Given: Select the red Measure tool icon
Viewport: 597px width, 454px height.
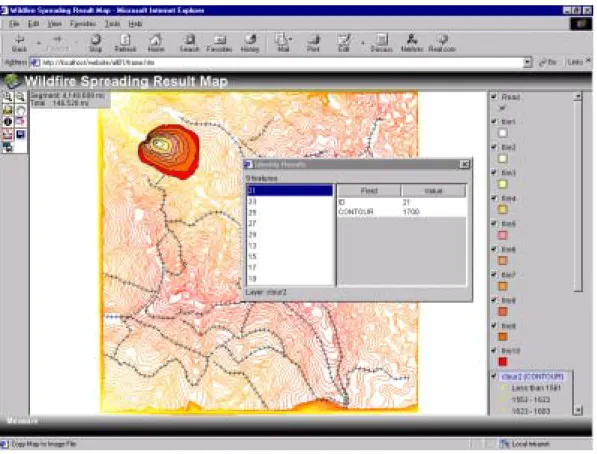Looking at the screenshot, I should coord(8,134).
